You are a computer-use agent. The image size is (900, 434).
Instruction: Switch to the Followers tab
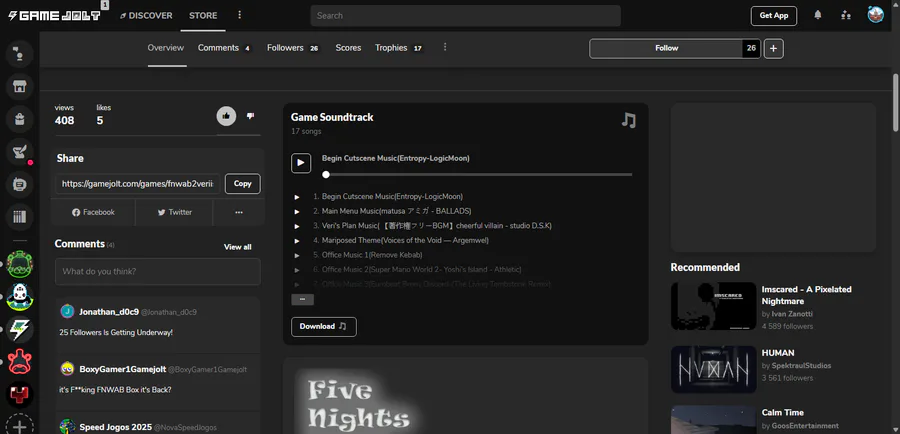pos(293,48)
